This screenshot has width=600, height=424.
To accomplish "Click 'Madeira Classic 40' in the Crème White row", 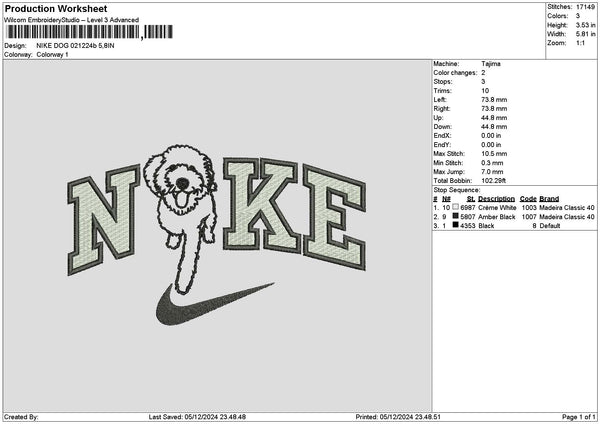I will tap(567, 207).
